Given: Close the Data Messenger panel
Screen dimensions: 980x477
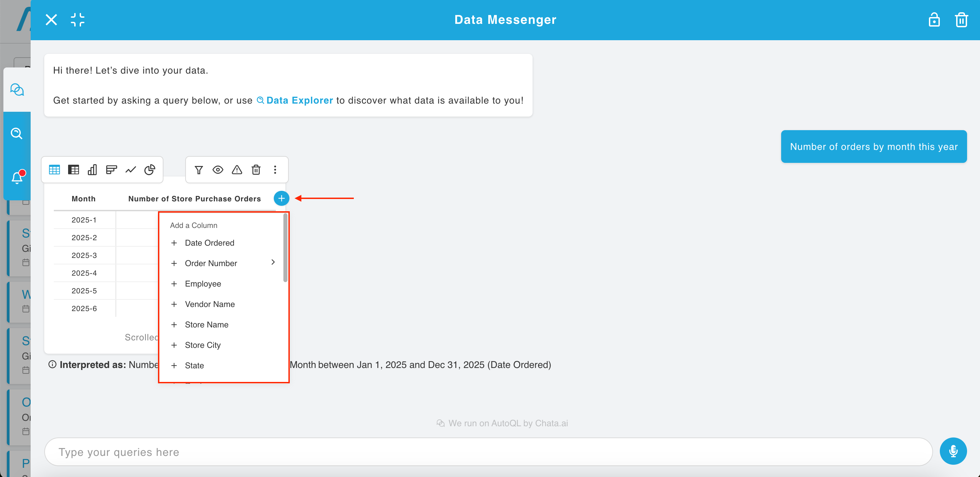Looking at the screenshot, I should [x=51, y=20].
